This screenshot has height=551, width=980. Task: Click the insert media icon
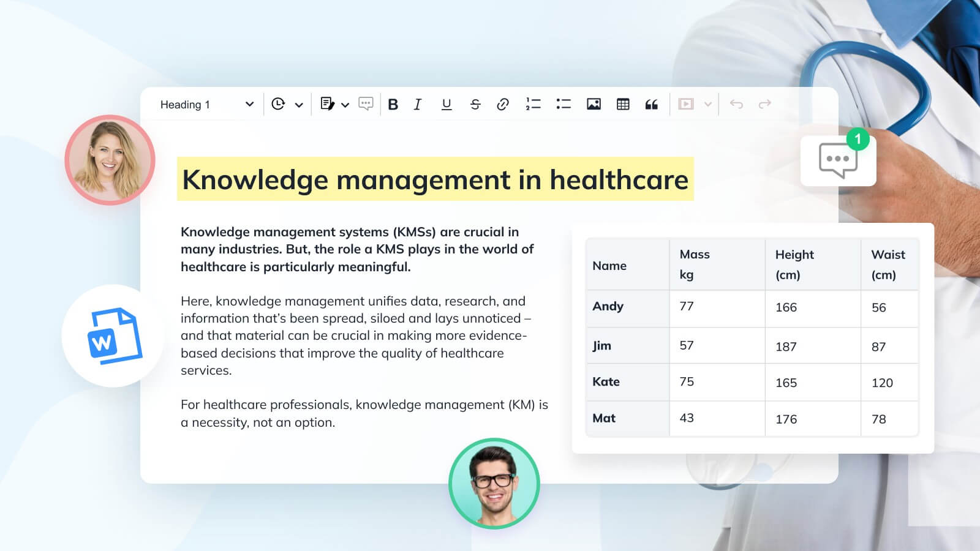tap(686, 104)
